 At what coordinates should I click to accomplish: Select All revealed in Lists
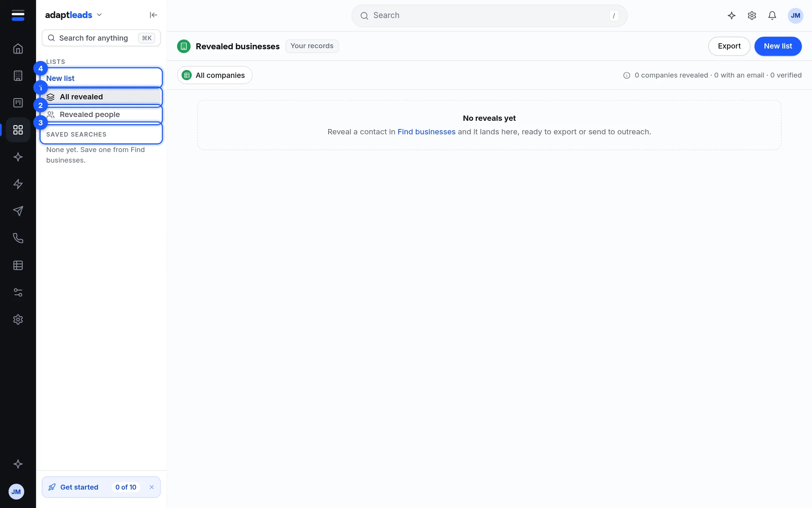101,97
